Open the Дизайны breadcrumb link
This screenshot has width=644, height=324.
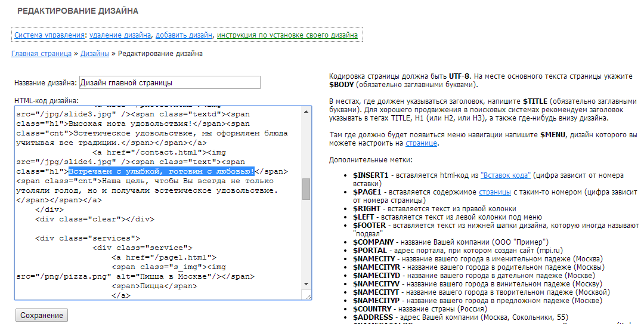94,54
